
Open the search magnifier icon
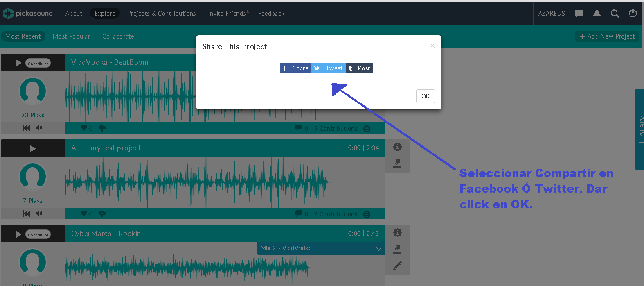click(615, 14)
